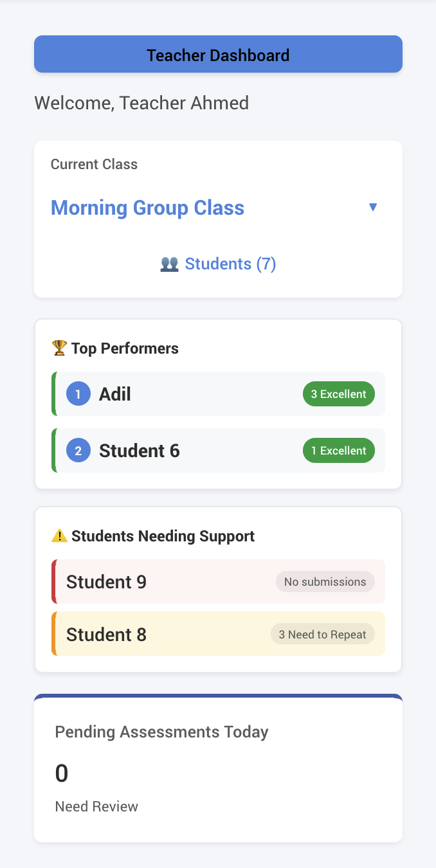This screenshot has height=868, width=436.
Task: Open the class picker labeled Morning Group Class
Action: point(147,207)
